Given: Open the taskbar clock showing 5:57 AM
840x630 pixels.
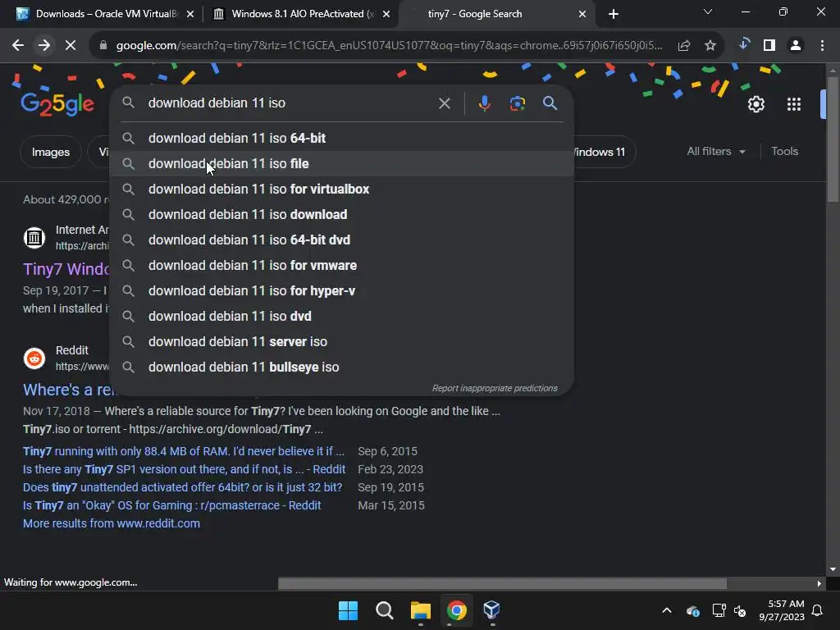Looking at the screenshot, I should (782, 610).
